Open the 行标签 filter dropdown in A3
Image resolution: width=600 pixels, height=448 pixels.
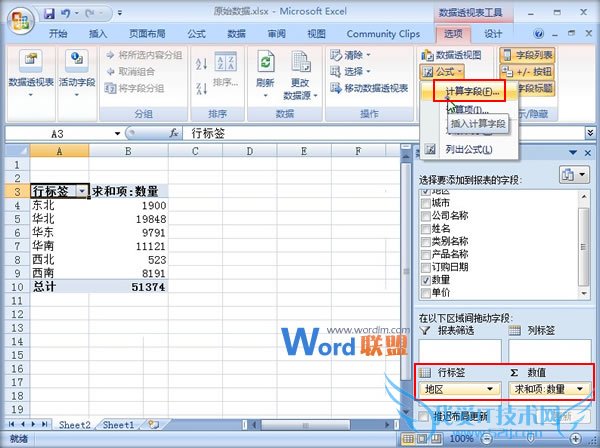click(x=82, y=191)
